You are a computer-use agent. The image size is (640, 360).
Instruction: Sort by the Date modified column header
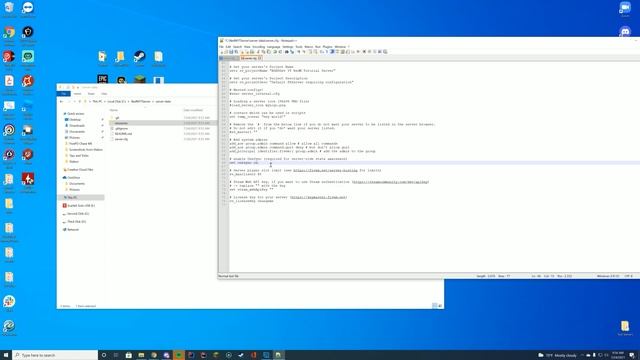tap(193, 110)
